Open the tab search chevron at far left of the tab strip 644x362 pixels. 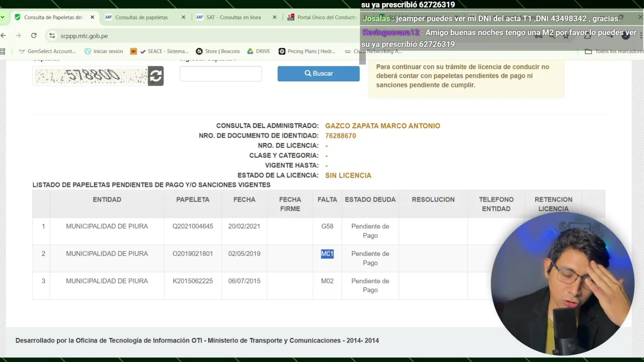[x=3, y=17]
